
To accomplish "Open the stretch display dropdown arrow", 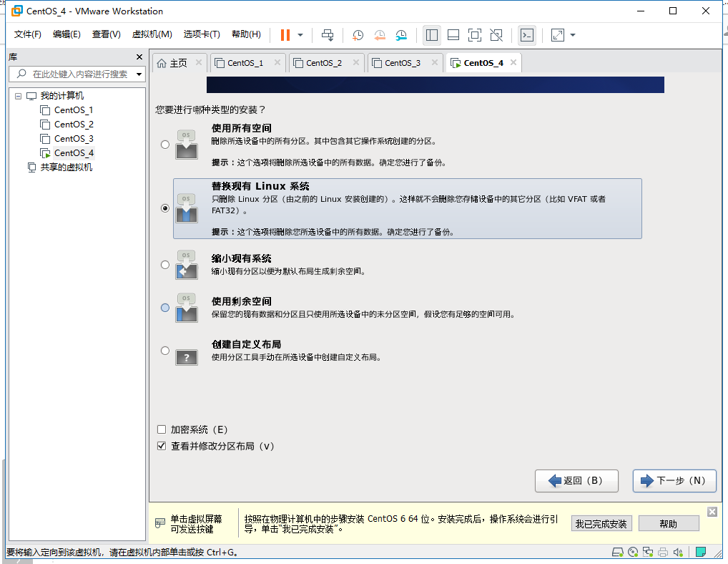I will pyautogui.click(x=573, y=35).
